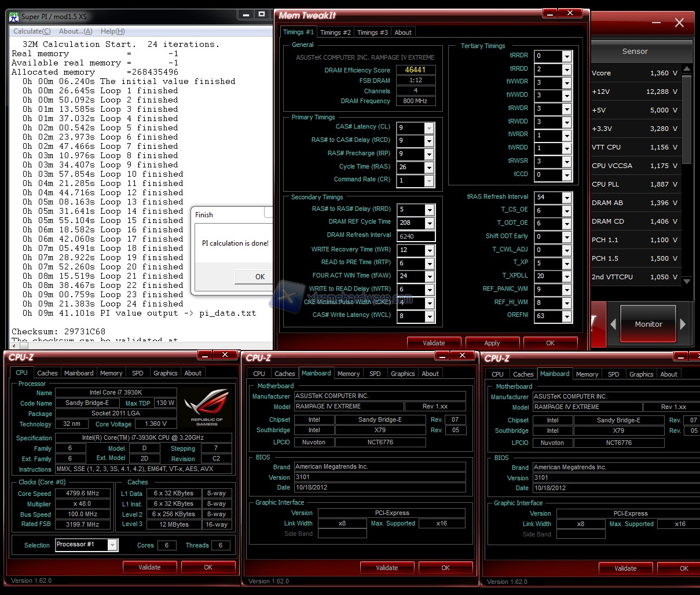Viewport: 700px width, 595px height.
Task: Minimize the Mem TweakIt window
Action: tap(548, 13)
